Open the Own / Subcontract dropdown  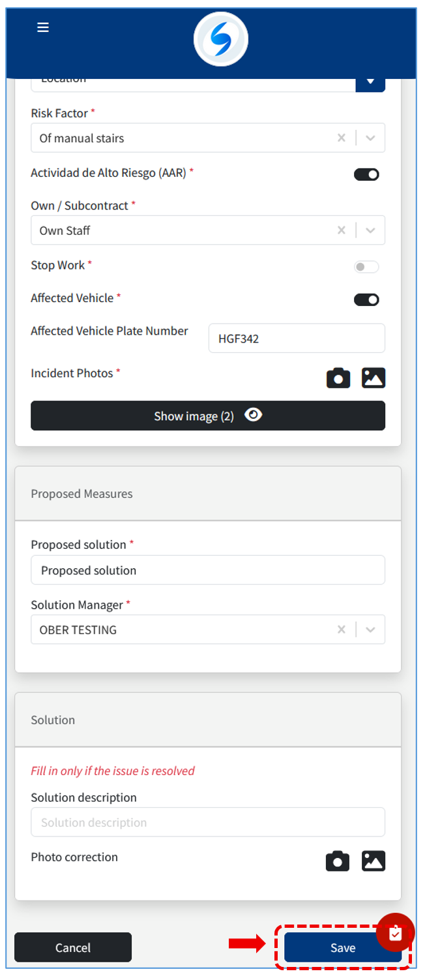point(370,230)
